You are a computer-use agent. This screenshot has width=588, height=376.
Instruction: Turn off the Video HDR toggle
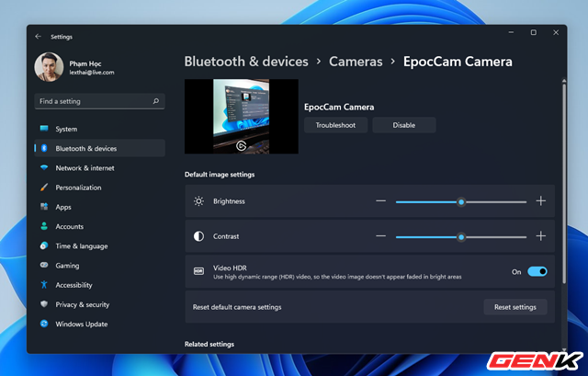(x=537, y=271)
